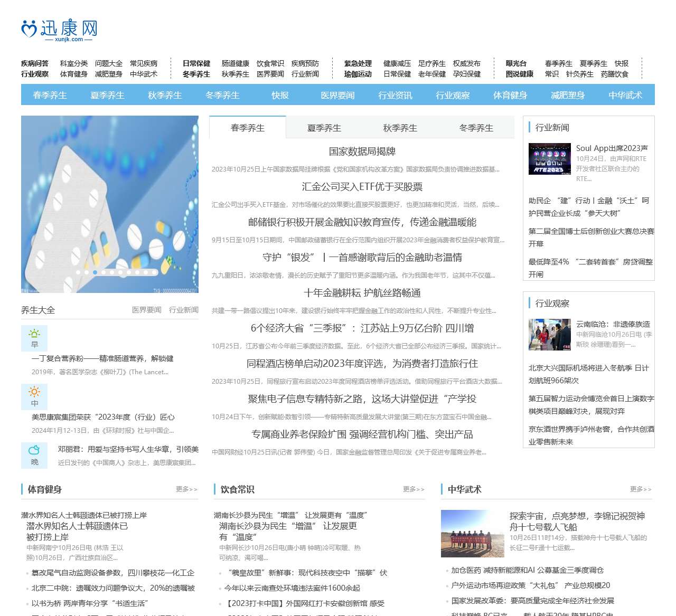Open 中华武术 in the blue navigation bar
Image resolution: width=676 pixels, height=616 pixels.
tap(625, 95)
